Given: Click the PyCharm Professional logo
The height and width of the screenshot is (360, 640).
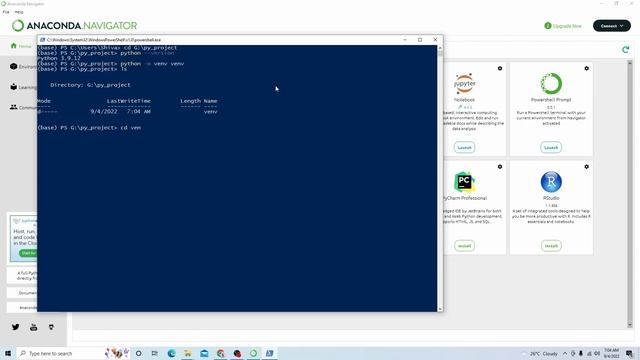Looking at the screenshot, I should 464,182.
